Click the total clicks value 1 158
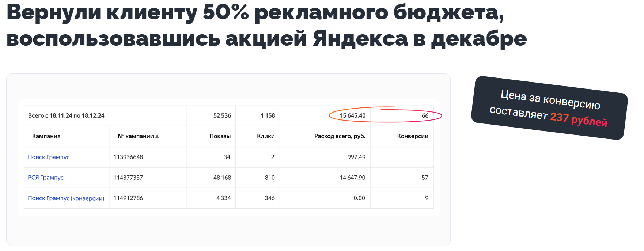The width and height of the screenshot is (644, 251). coord(268,116)
